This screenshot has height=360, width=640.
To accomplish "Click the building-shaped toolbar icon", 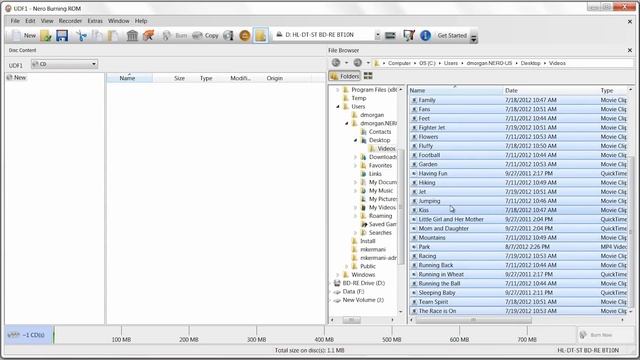I will pyautogui.click(x=132, y=36).
